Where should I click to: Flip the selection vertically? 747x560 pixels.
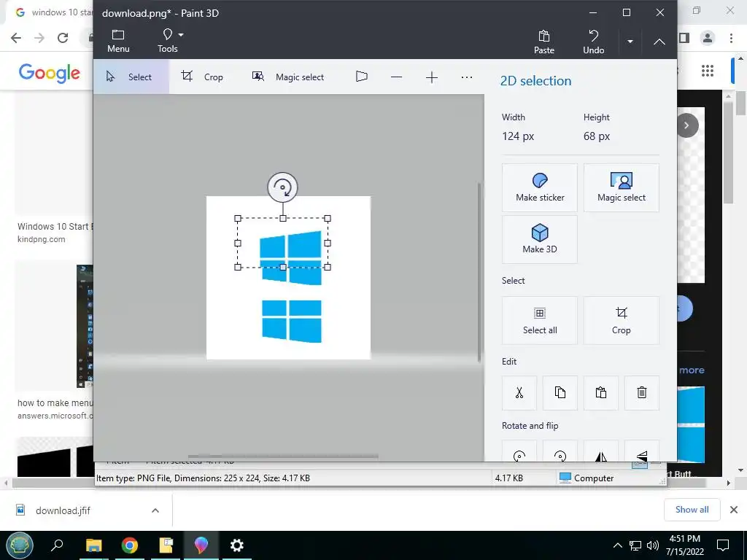click(x=642, y=451)
